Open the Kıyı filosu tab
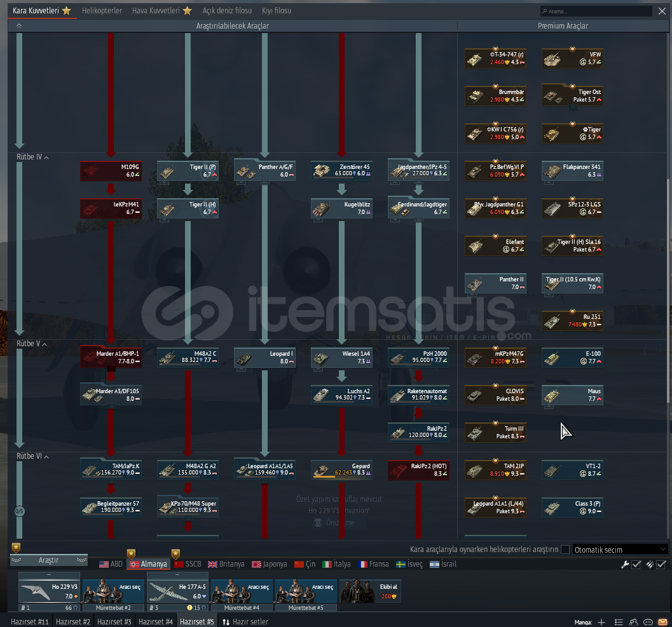This screenshot has width=672, height=627. point(277,11)
